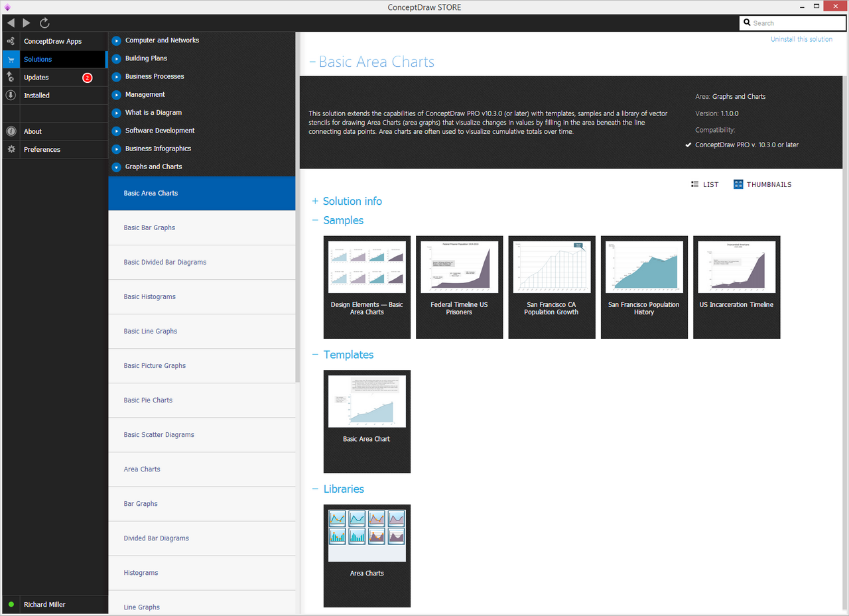Click the refresh icon in the toolbar
This screenshot has height=616, width=849.
click(44, 23)
